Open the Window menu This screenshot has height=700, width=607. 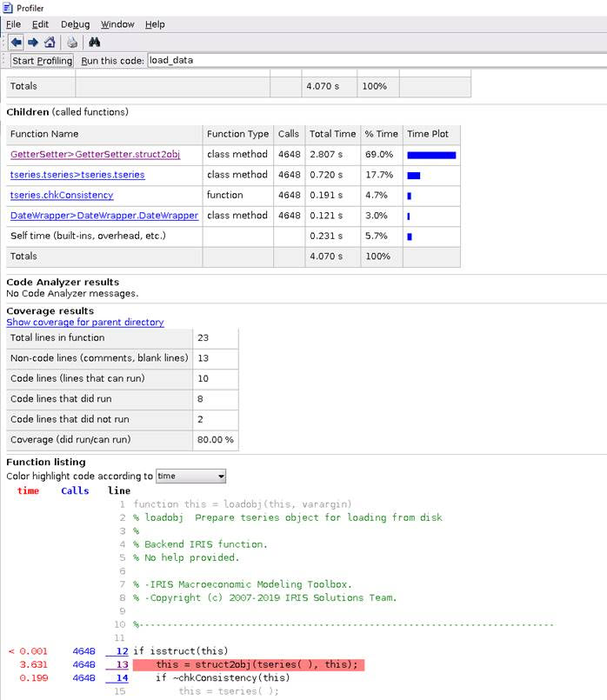(x=117, y=24)
